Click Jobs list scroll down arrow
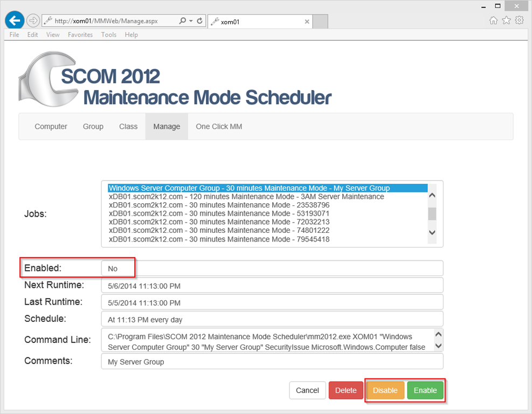The height and width of the screenshot is (414, 532). point(432,232)
